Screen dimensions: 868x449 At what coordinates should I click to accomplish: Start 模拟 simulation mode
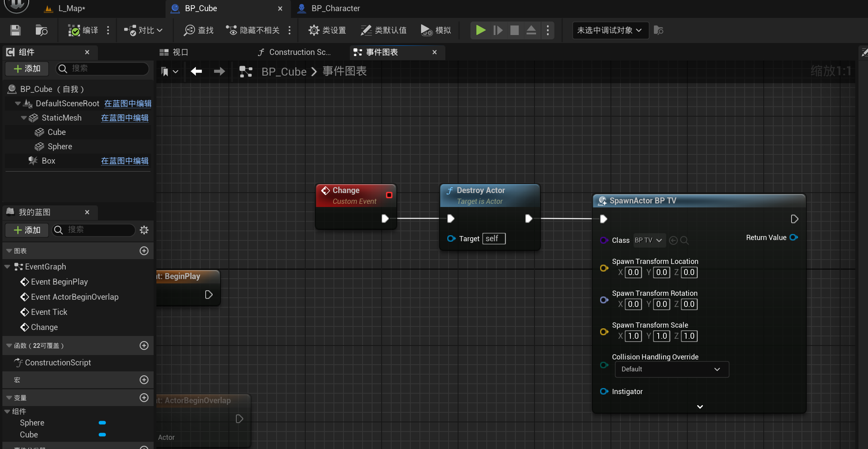point(435,30)
